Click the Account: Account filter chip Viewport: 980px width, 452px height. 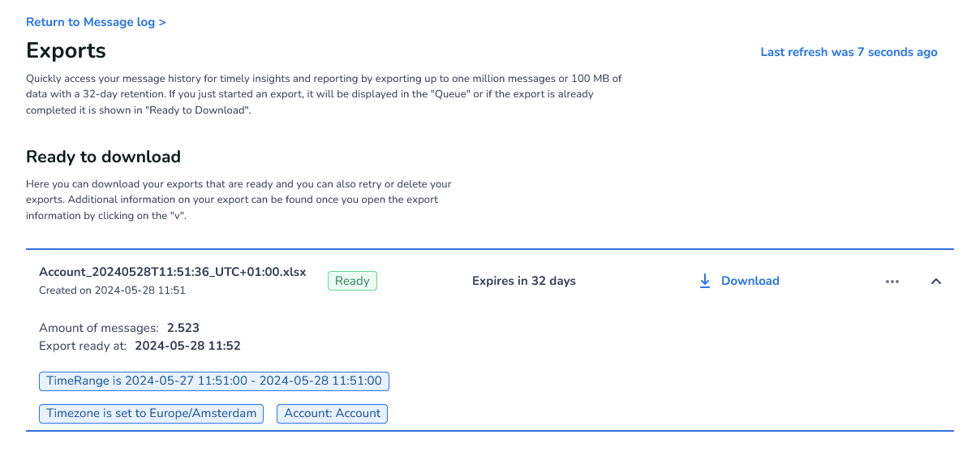(332, 413)
